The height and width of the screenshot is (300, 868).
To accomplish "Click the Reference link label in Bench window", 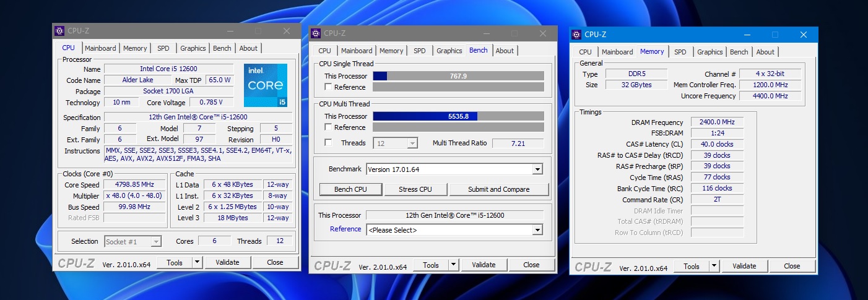I will point(345,229).
